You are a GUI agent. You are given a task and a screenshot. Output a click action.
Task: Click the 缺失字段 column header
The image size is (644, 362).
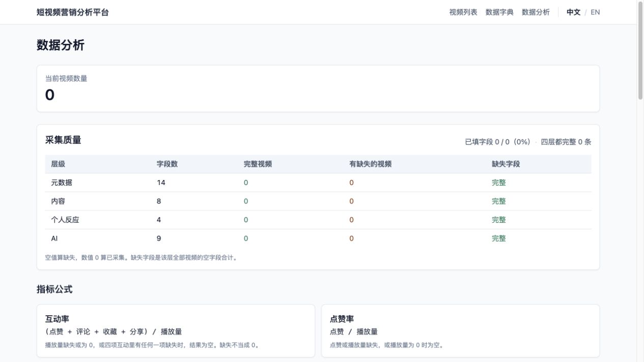coord(506,164)
